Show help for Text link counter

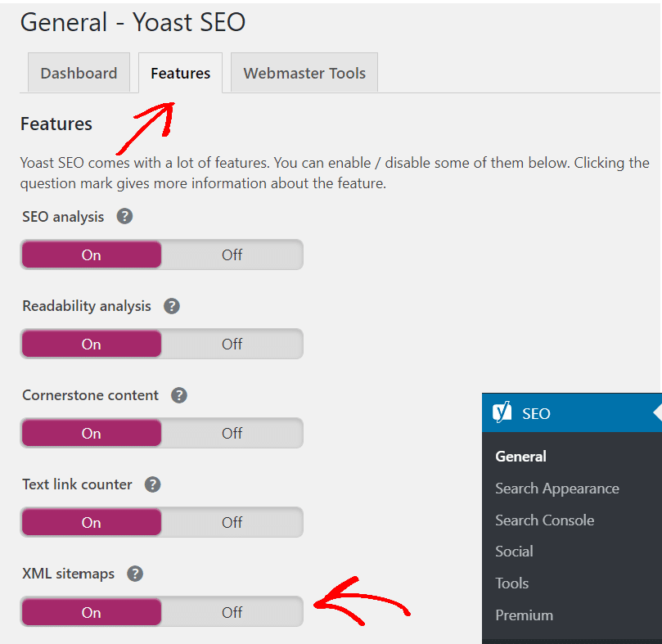(152, 484)
